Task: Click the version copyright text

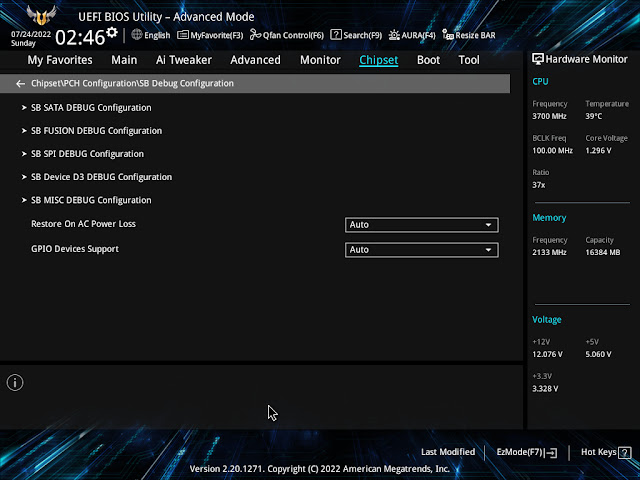Action: tap(320, 469)
